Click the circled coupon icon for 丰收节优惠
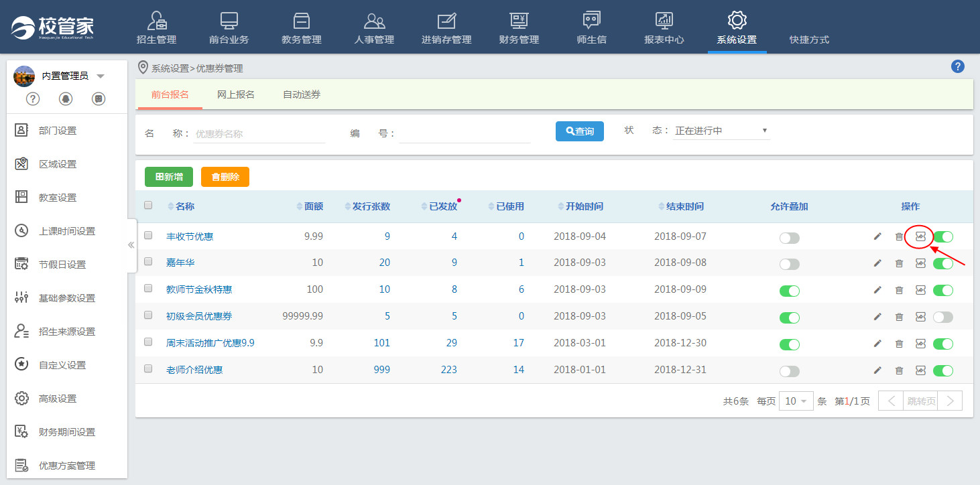 (920, 236)
